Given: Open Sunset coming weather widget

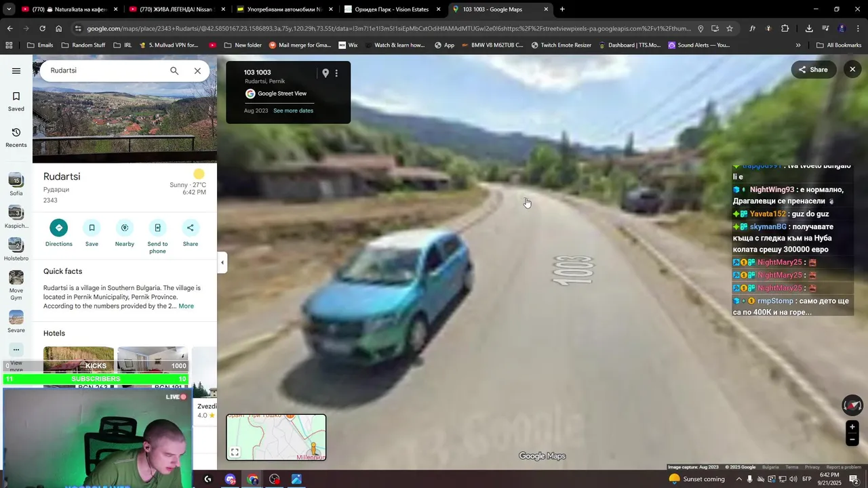Looking at the screenshot, I should tap(697, 479).
